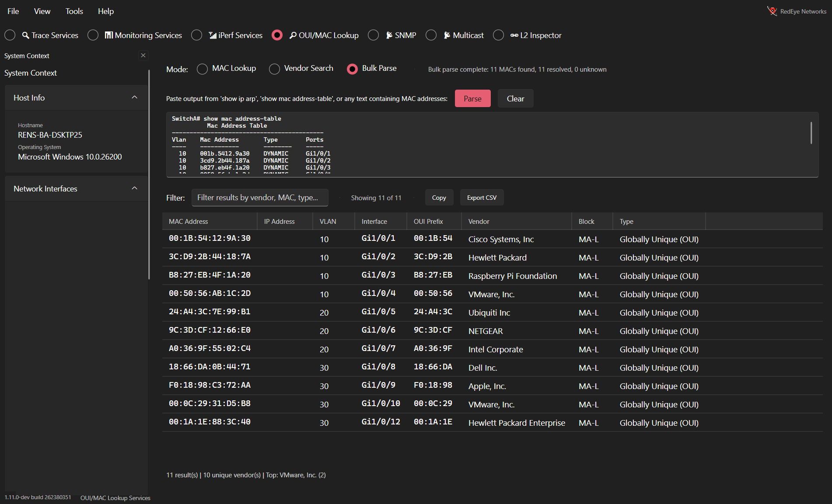This screenshot has width=832, height=504.
Task: Select the L2 Inspector radio button
Action: [498, 35]
